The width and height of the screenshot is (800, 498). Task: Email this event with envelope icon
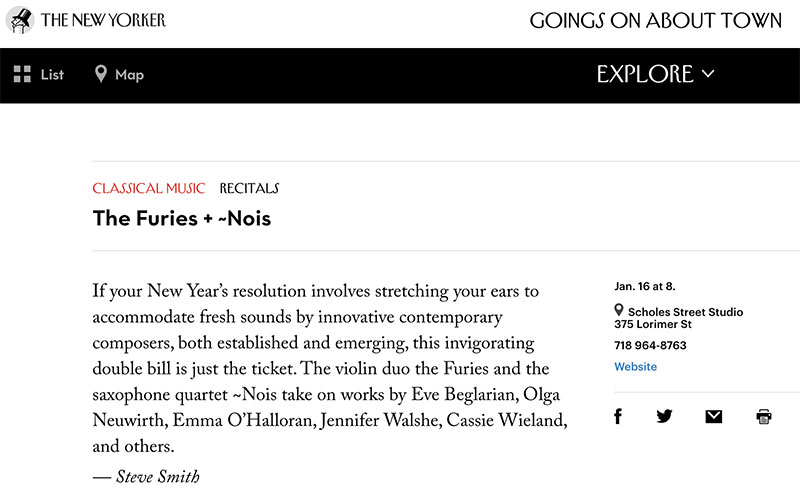pyautogui.click(x=714, y=416)
